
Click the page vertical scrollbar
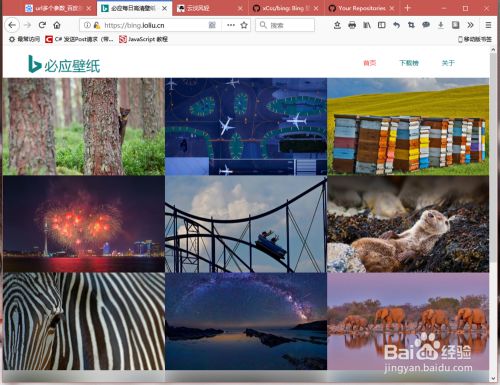click(x=493, y=157)
